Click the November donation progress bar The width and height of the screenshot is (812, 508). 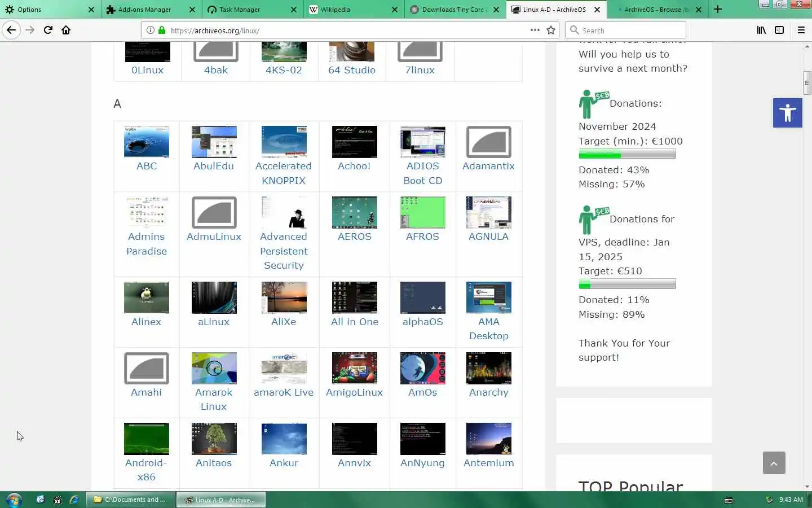(627, 154)
